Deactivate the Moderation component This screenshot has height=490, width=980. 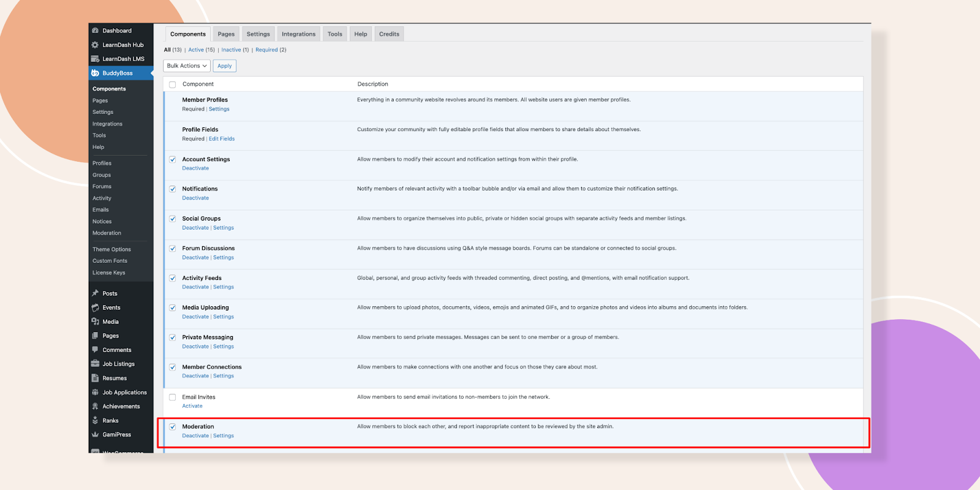pos(195,436)
